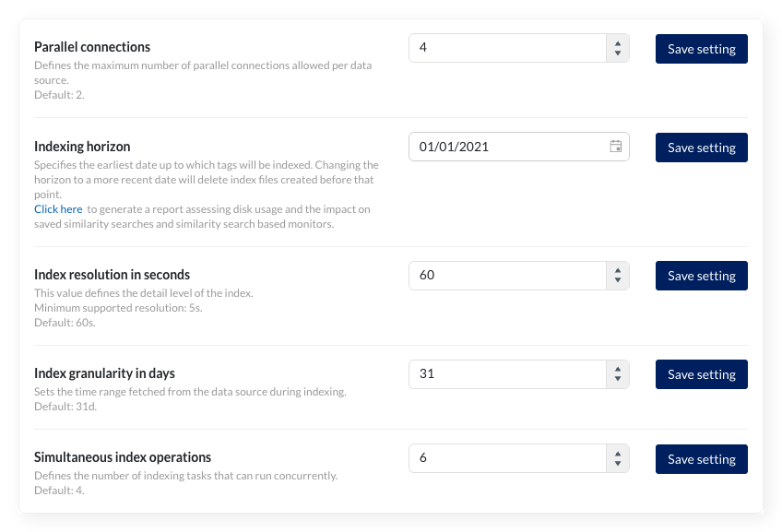This screenshot has width=782, height=532.
Task: Save the Parallel connections setting
Action: 701,49
